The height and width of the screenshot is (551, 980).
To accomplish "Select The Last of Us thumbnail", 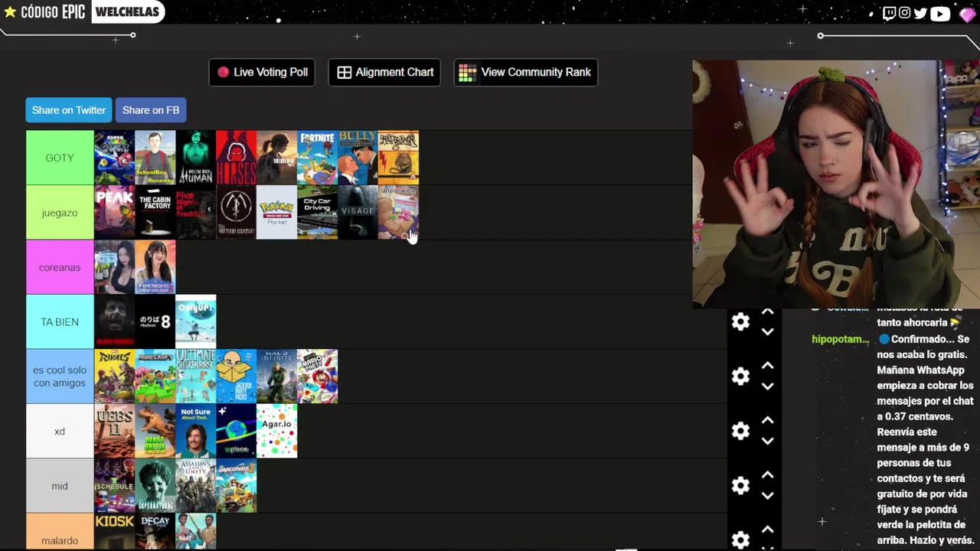I will click(276, 158).
